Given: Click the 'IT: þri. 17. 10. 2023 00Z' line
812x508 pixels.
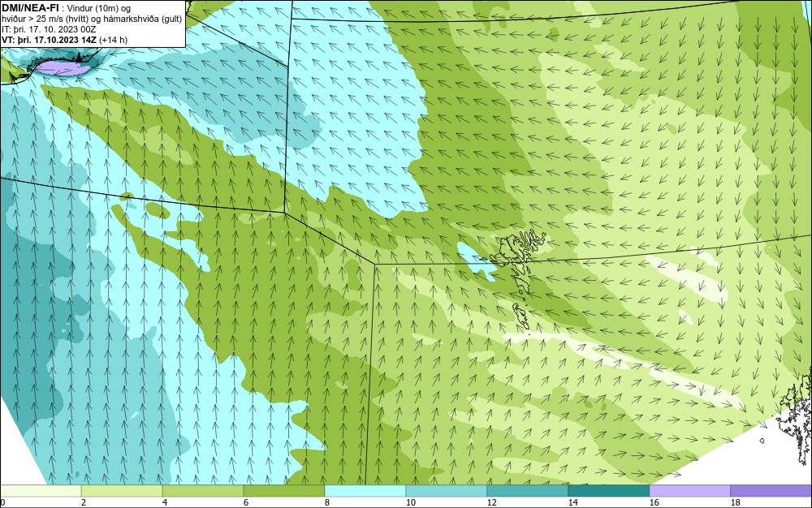Looking at the screenshot, I should coord(50,29).
